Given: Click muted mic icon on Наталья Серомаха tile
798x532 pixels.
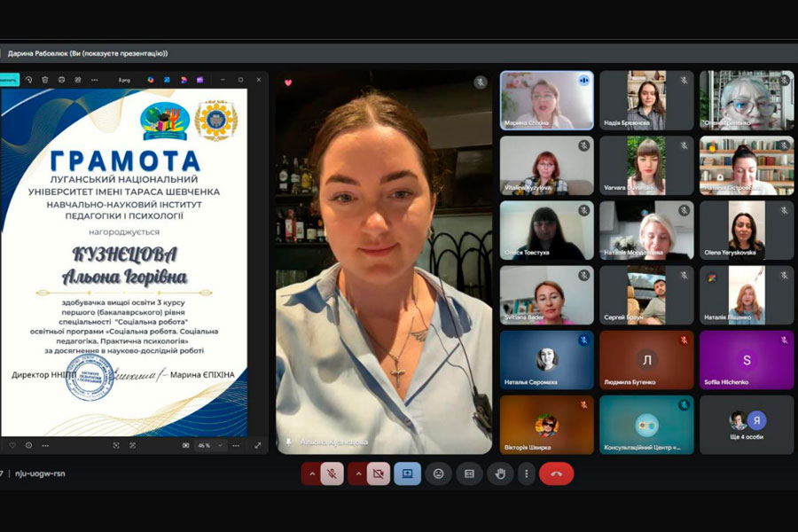Looking at the screenshot, I should click(583, 340).
